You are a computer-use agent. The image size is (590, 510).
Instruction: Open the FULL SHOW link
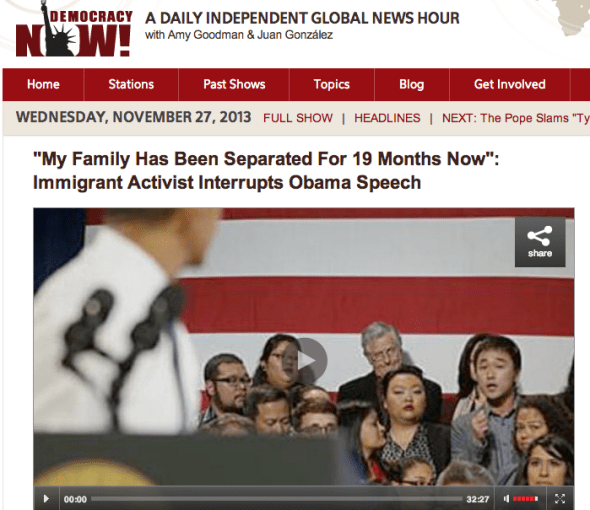[298, 118]
